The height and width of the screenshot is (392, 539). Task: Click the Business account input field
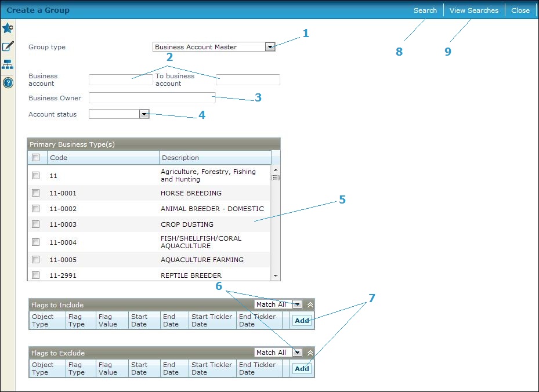(121, 79)
